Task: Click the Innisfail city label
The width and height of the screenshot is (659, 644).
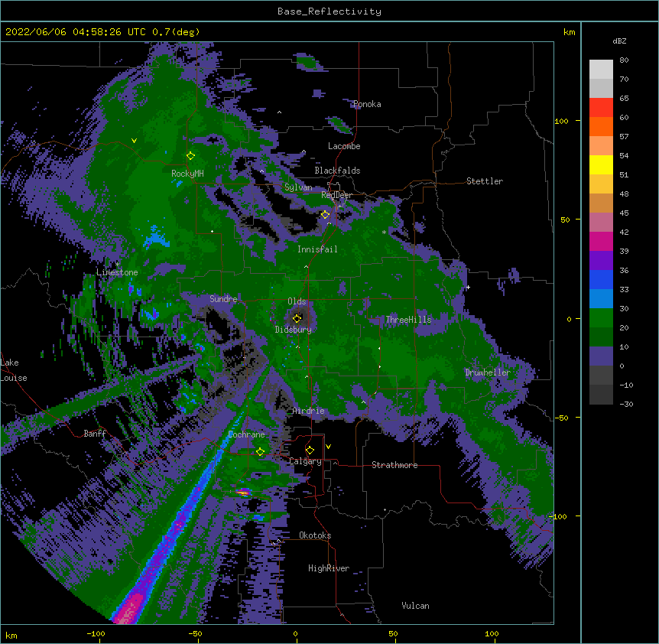Action: tap(317, 249)
